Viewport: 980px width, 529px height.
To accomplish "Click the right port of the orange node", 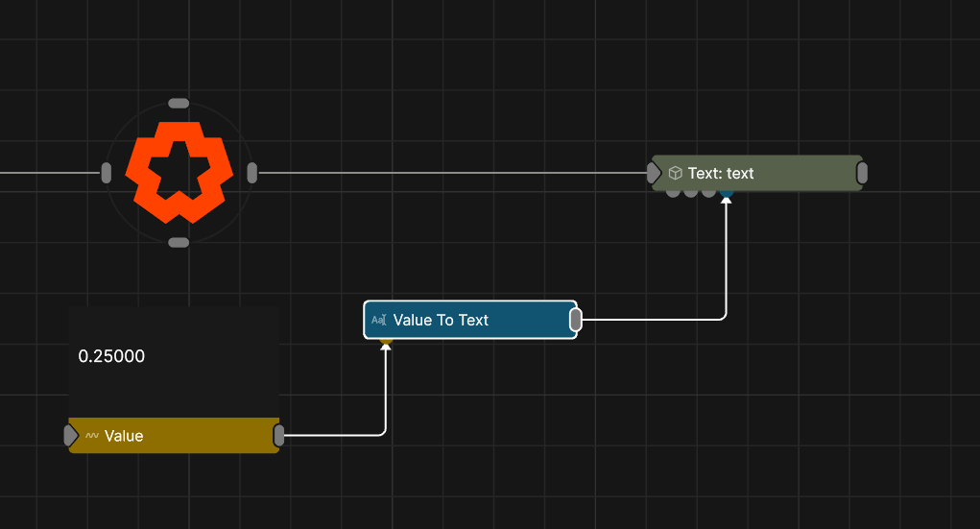I will pos(252,173).
